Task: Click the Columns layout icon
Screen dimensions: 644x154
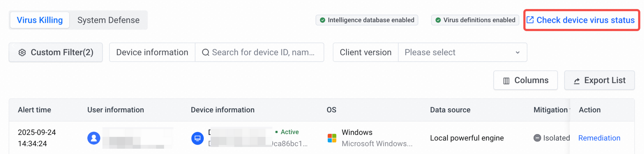Action: coord(506,81)
